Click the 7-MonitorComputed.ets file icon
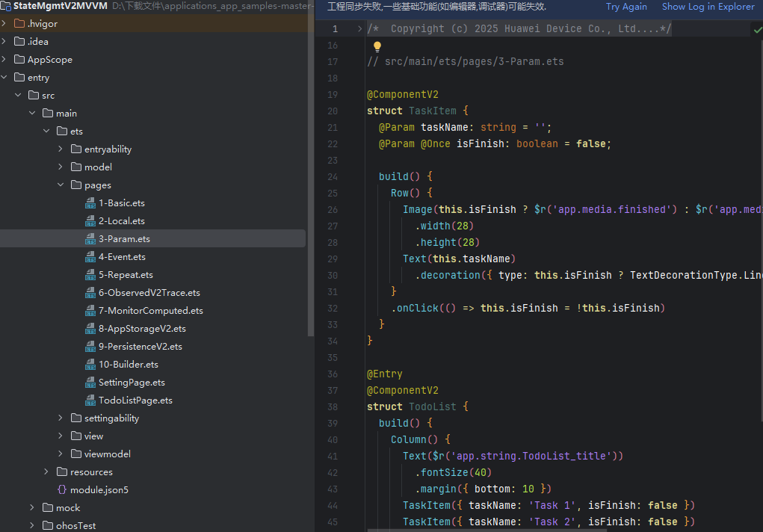Screen dimensions: 763x532 click(90, 311)
